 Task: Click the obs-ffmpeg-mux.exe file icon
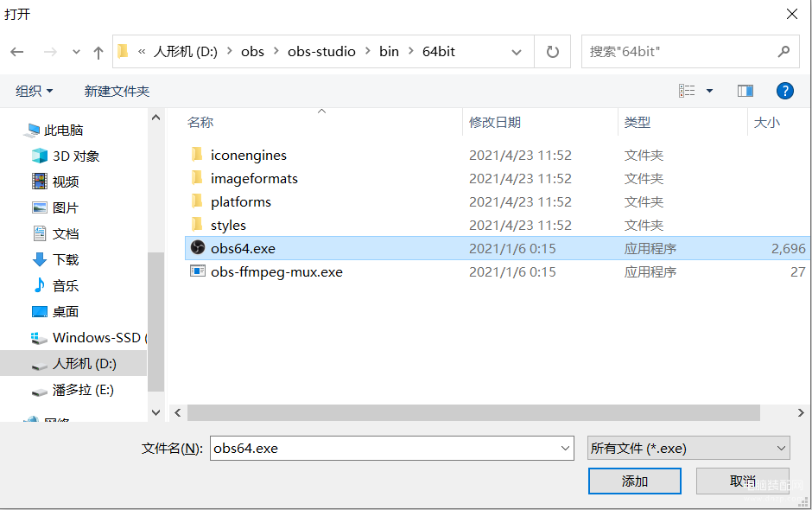point(197,271)
